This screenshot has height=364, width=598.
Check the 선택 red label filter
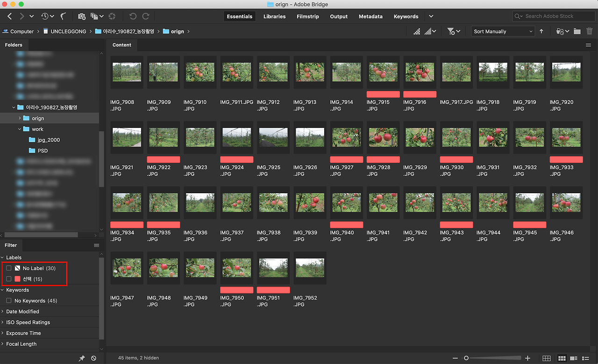tap(9, 279)
